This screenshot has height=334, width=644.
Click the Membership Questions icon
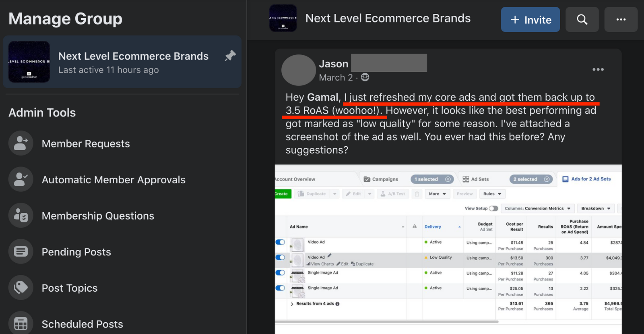tap(21, 216)
